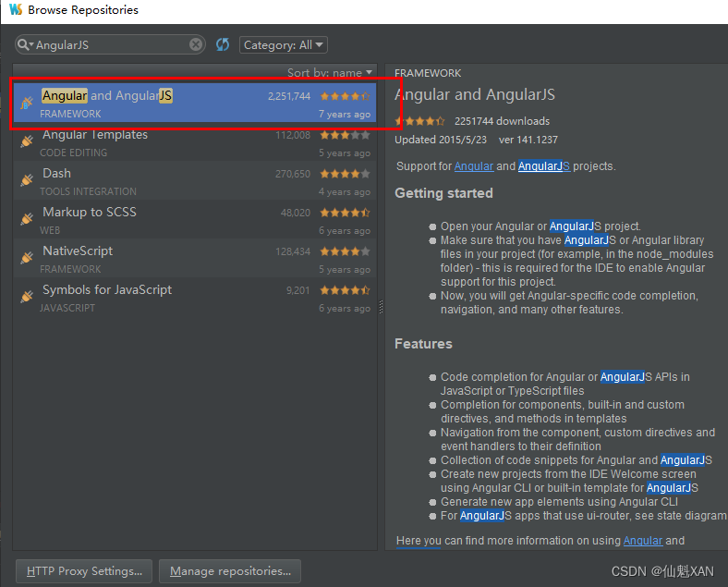
Task: Open the Angular link in Support for line
Action: click(x=474, y=166)
